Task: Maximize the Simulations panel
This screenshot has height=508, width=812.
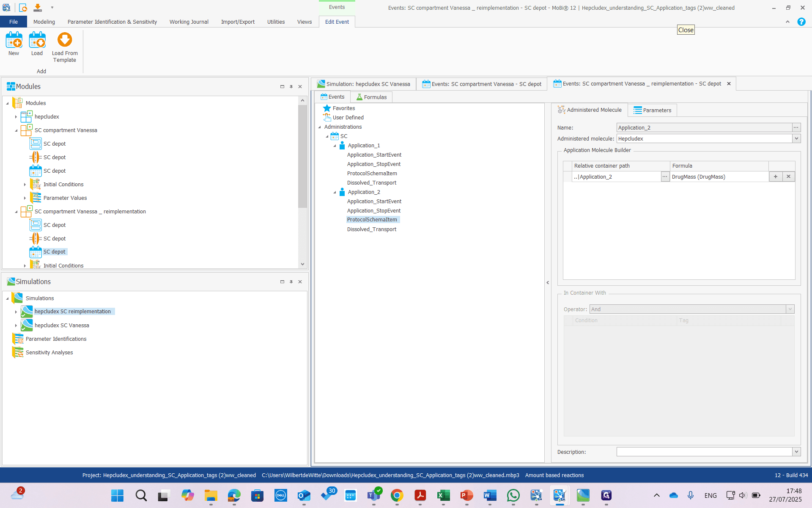Action: [x=282, y=282]
